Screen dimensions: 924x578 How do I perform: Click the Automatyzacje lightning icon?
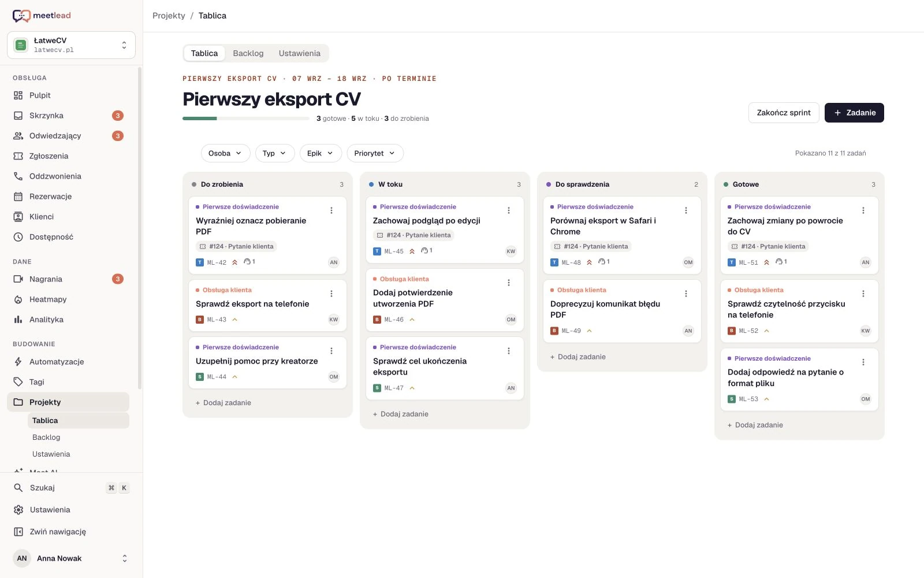(x=18, y=362)
